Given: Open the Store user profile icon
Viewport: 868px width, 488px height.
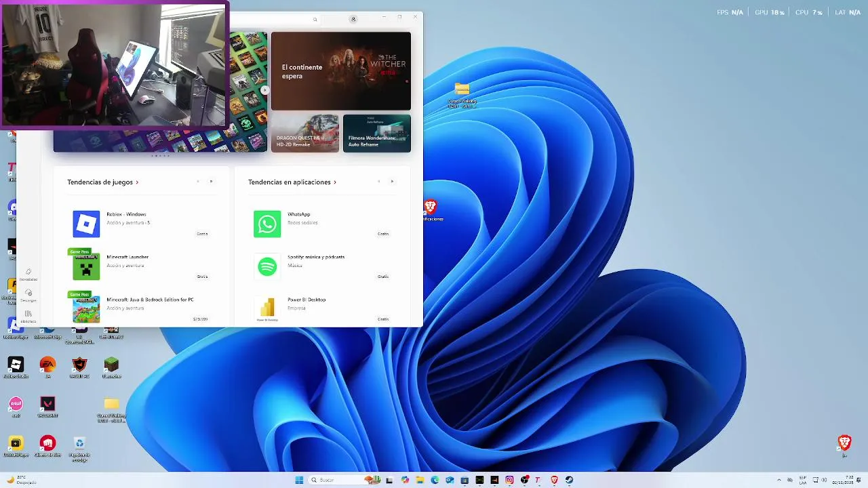Looking at the screenshot, I should 353,19.
